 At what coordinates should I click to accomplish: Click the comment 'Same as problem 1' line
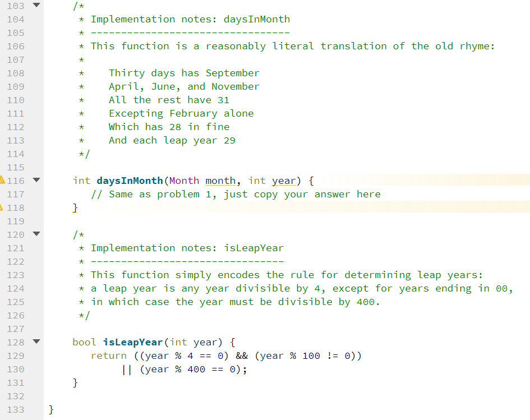pos(236,194)
